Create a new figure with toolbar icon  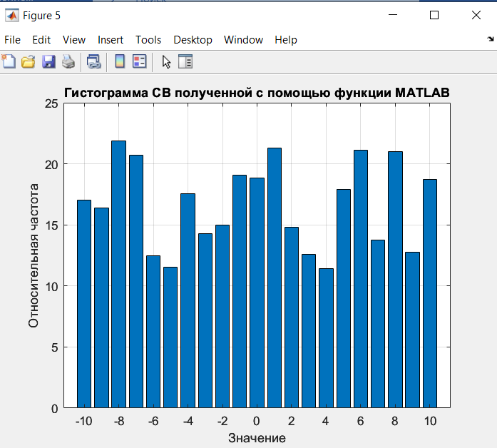(x=9, y=61)
